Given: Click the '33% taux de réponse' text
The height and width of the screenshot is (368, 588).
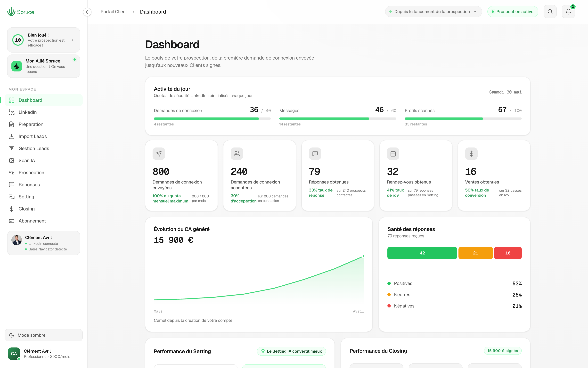Looking at the screenshot, I should (321, 193).
